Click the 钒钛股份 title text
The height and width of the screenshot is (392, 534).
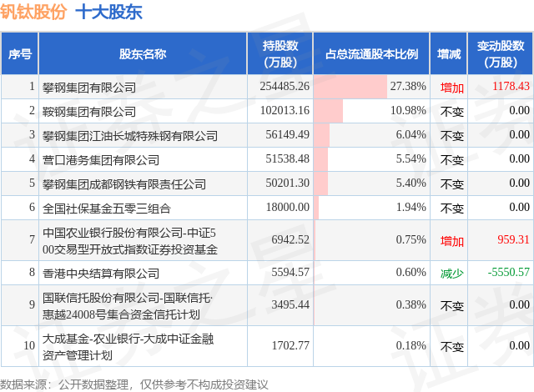33,13
